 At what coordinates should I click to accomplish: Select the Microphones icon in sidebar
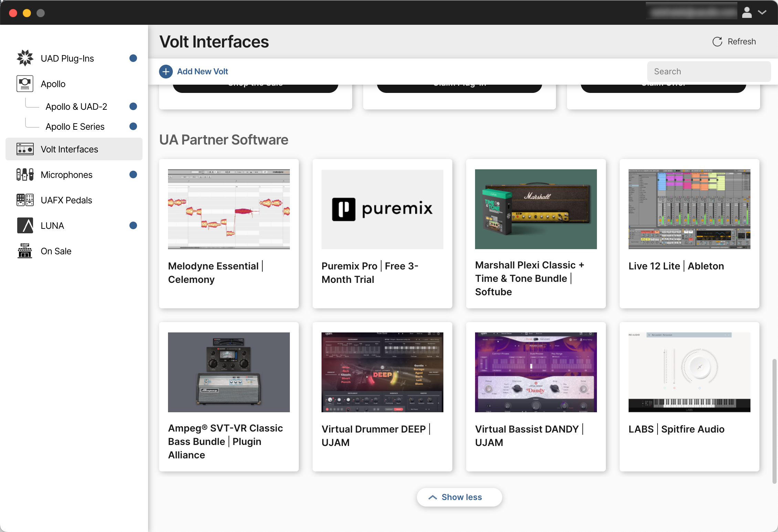pyautogui.click(x=25, y=174)
